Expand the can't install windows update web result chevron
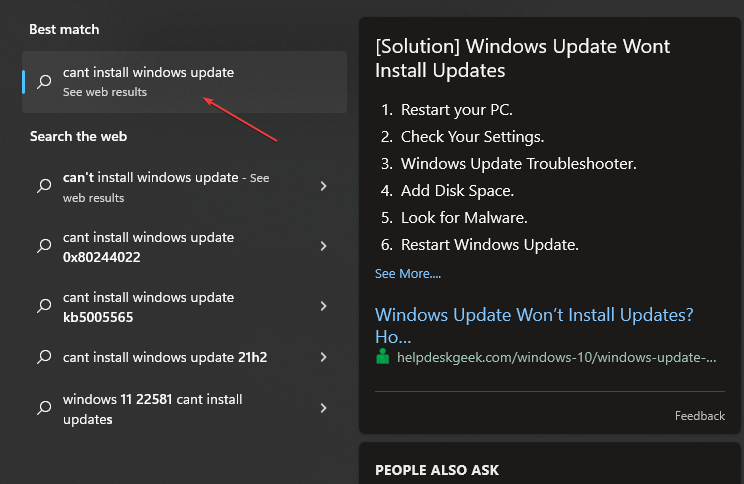744x484 pixels. [x=324, y=186]
